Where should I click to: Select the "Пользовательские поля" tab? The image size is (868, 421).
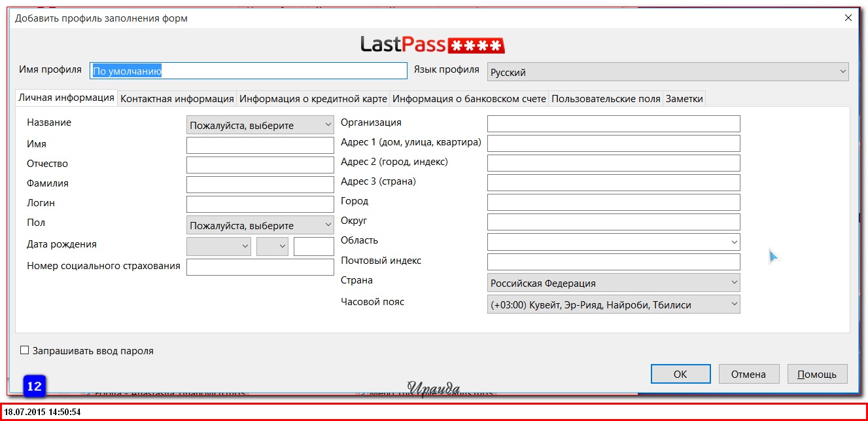606,98
